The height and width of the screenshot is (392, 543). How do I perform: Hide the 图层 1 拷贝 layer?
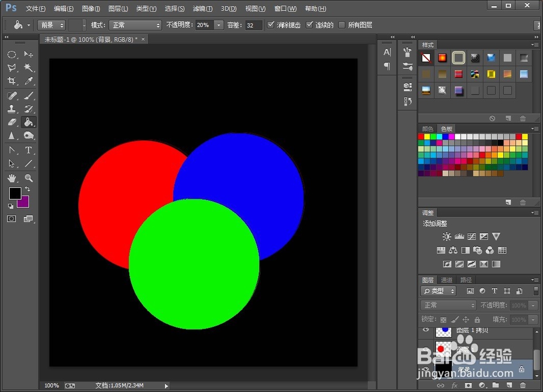click(x=426, y=330)
